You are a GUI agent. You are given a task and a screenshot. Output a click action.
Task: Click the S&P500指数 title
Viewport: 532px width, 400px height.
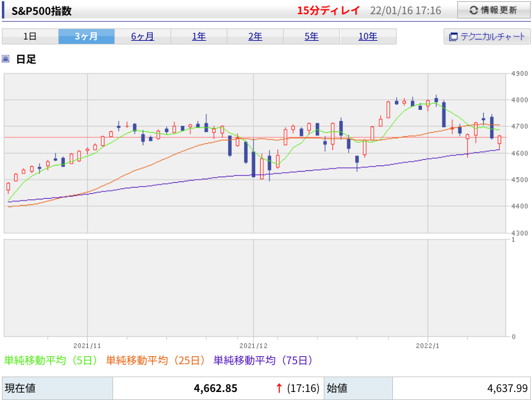pos(42,11)
